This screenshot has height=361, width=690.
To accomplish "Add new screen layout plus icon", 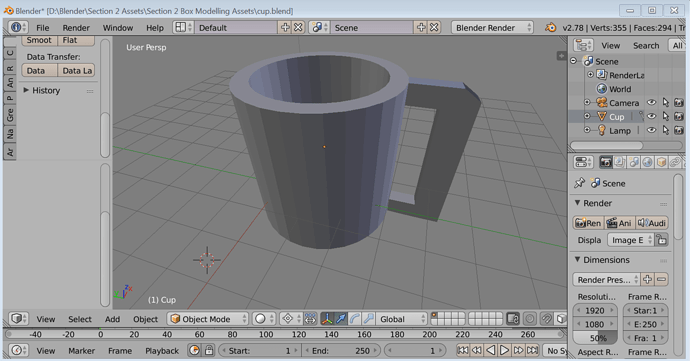I will (x=285, y=27).
